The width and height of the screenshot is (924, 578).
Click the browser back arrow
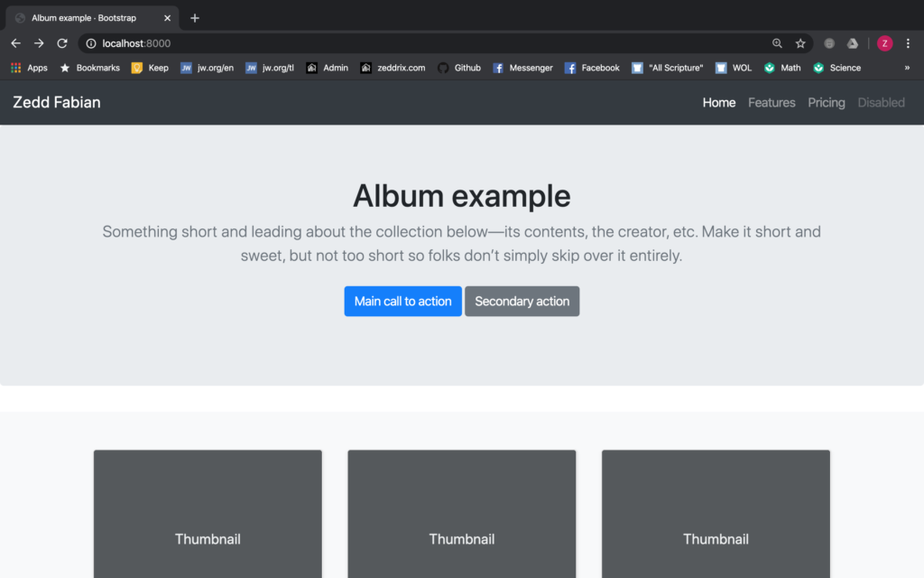(16, 43)
